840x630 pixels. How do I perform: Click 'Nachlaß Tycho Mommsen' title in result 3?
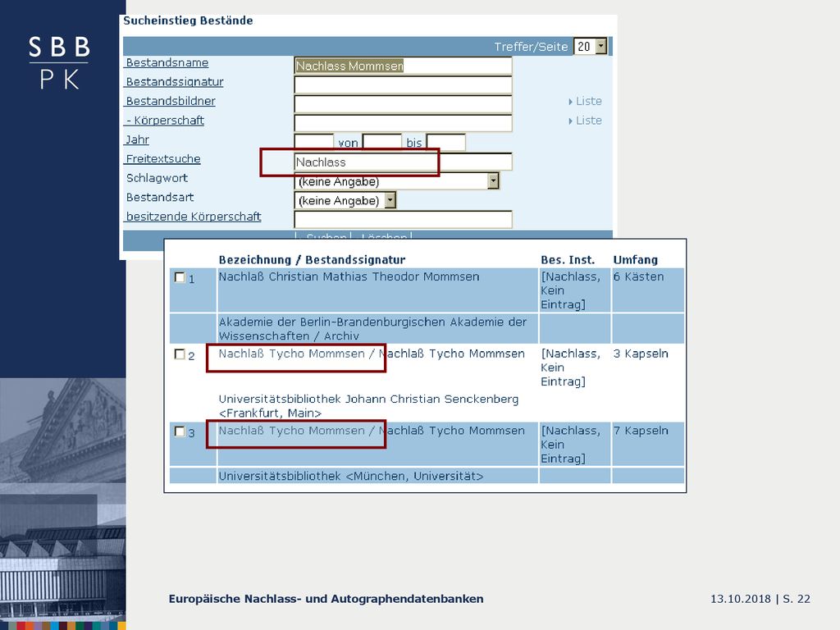tap(291, 431)
